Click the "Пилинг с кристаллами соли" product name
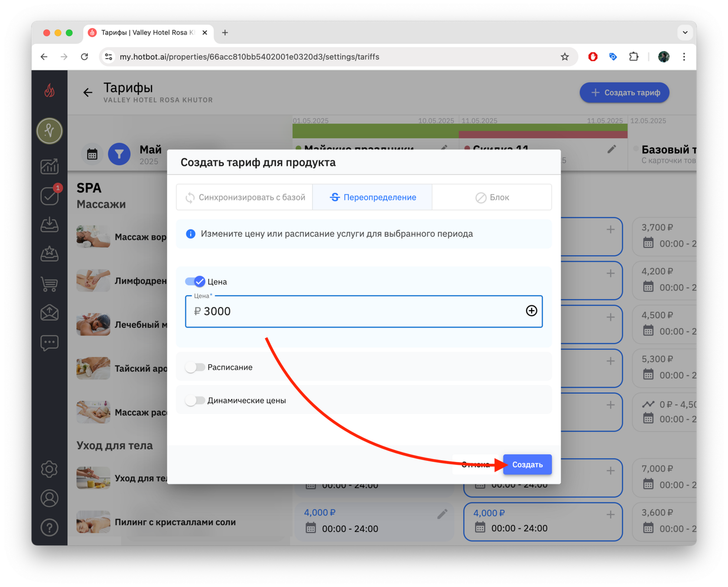This screenshot has width=728, height=587. point(175,522)
